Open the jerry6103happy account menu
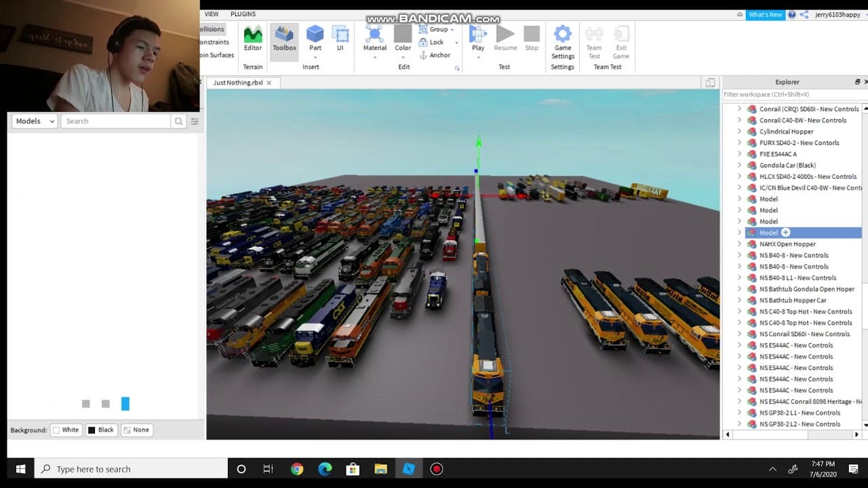This screenshot has width=868, height=488. coord(837,14)
